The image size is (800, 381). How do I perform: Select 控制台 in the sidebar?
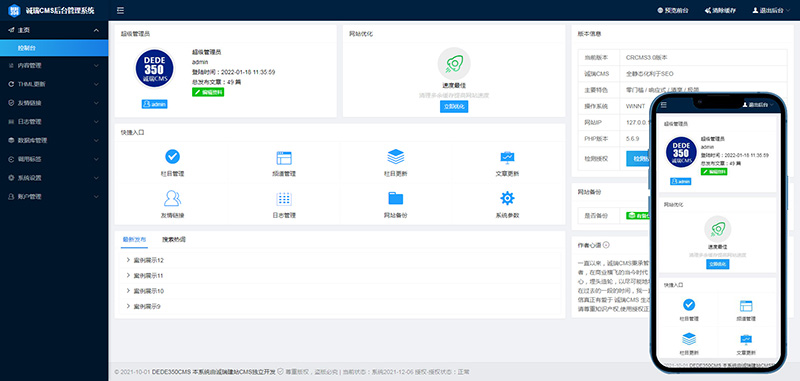[x=54, y=48]
